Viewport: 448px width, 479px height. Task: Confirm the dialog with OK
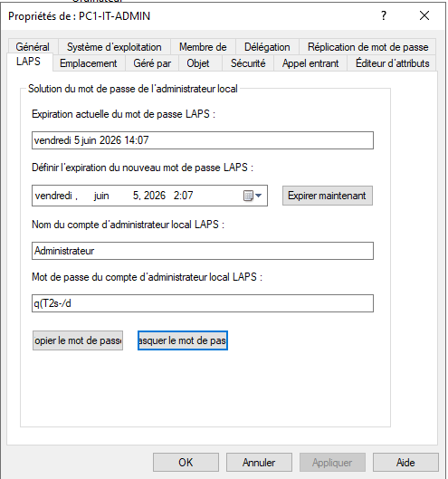(x=186, y=462)
